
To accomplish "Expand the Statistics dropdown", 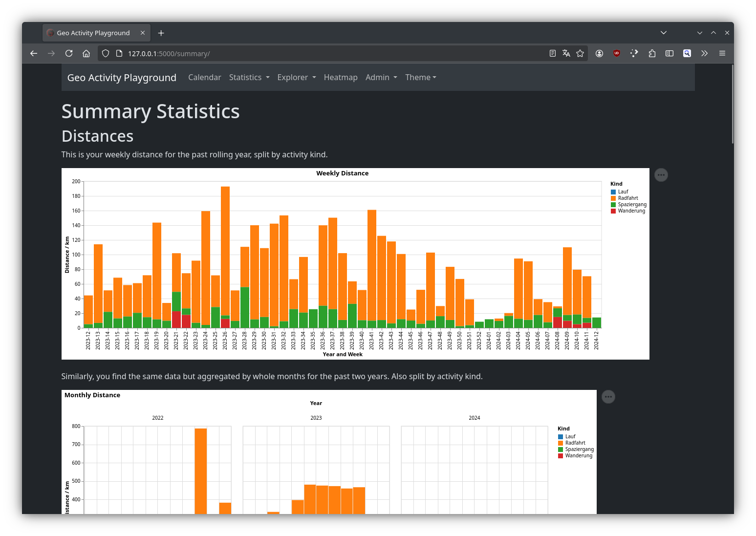I will point(249,77).
